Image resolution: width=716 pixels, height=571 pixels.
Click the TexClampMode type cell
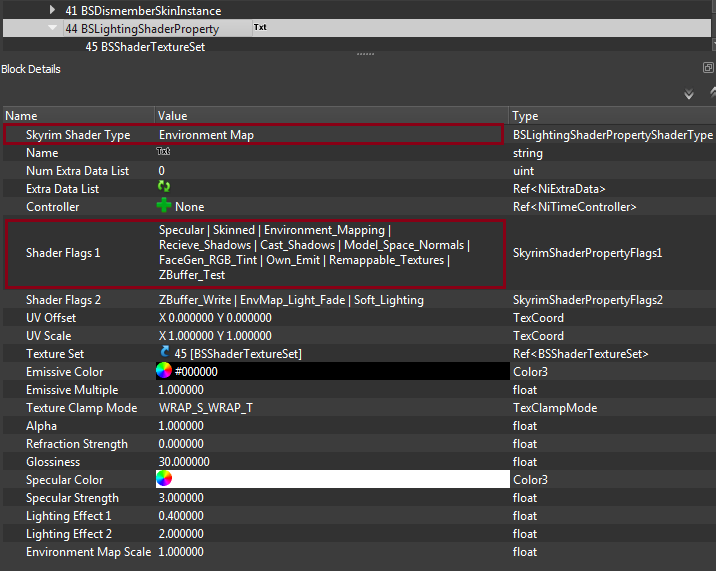555,408
